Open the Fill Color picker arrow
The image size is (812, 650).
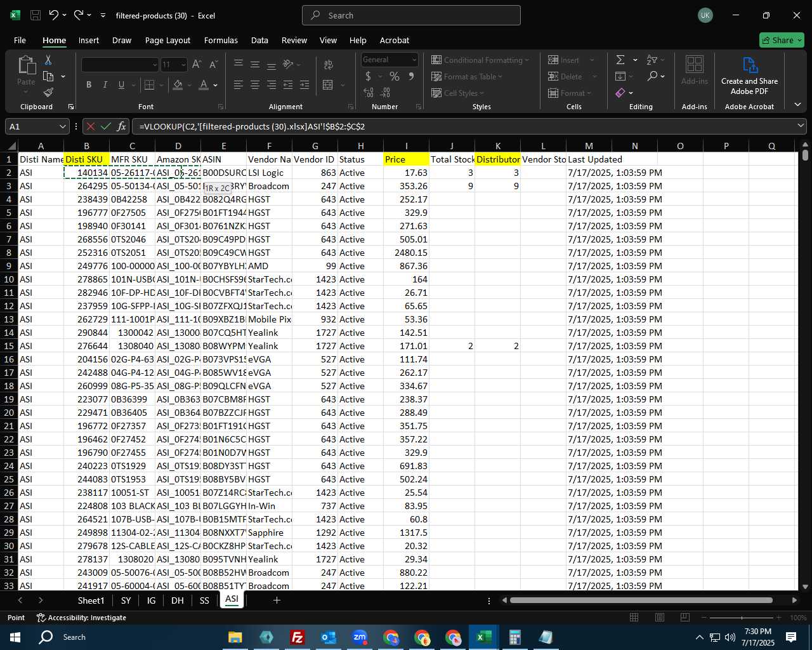coord(189,84)
